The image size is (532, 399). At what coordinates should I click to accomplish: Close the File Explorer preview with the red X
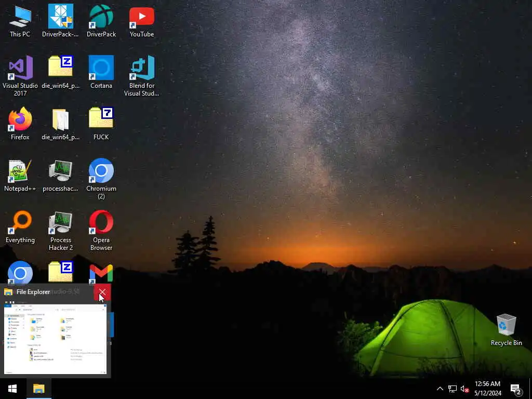pos(102,292)
